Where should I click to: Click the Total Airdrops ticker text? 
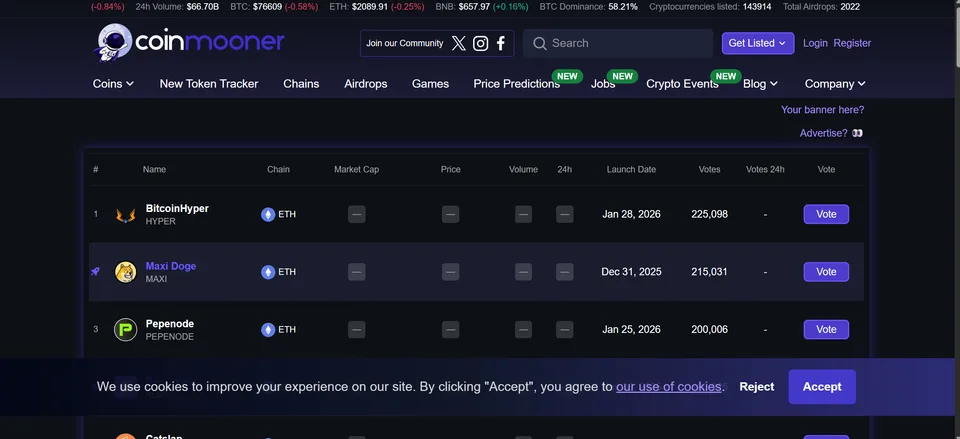click(x=821, y=7)
